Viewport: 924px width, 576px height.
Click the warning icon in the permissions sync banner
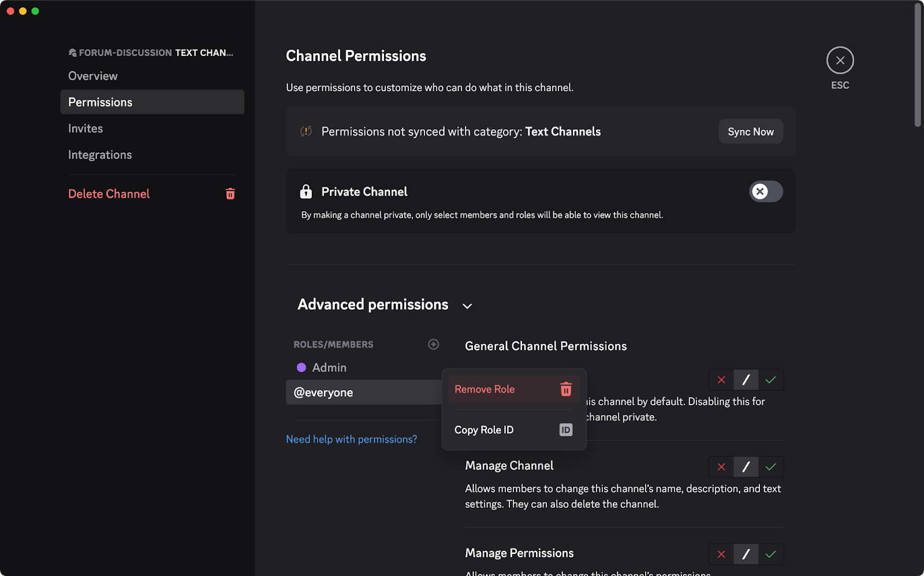click(307, 131)
